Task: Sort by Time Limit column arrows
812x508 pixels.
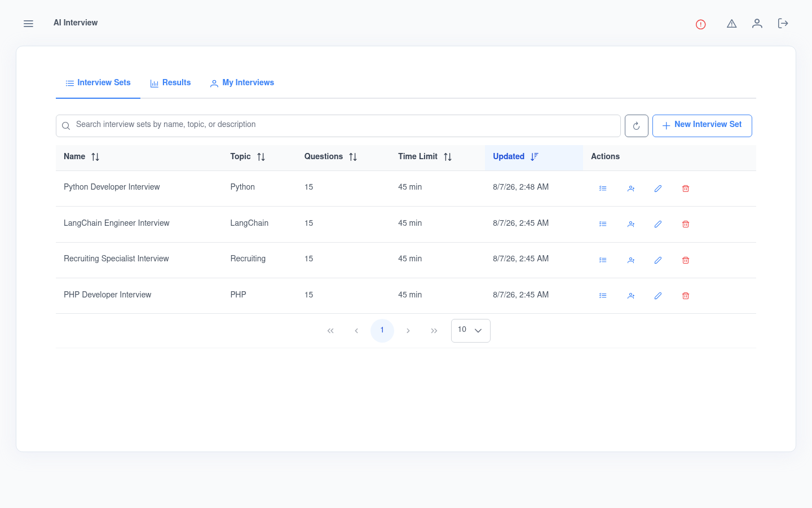Action: (x=448, y=157)
